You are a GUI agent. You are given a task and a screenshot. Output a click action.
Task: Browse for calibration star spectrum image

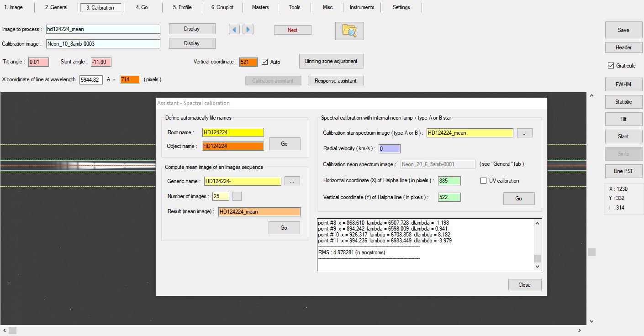click(525, 133)
